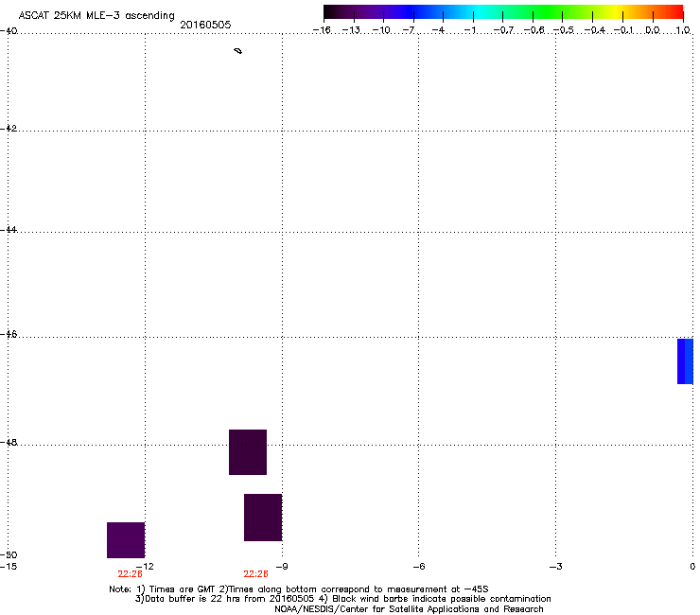Click the colorbar label '-0.5'

564,30
